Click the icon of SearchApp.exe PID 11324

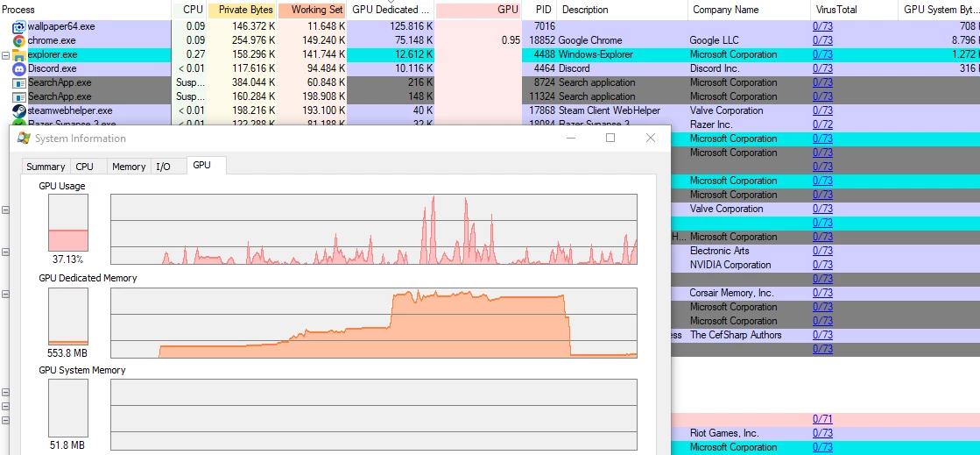(x=18, y=96)
